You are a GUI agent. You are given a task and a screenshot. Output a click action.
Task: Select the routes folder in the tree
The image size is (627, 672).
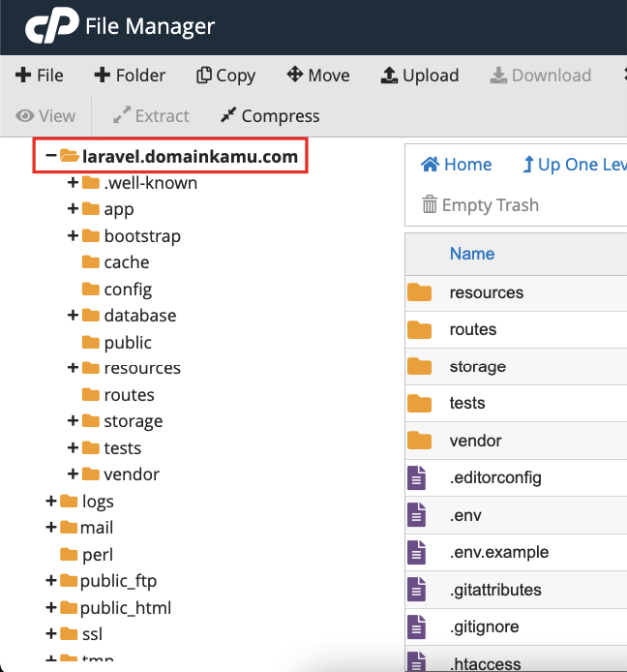(129, 395)
